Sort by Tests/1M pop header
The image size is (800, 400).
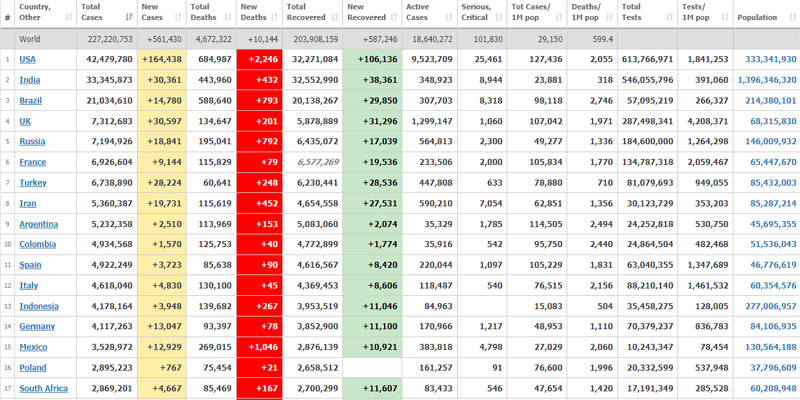(x=704, y=12)
